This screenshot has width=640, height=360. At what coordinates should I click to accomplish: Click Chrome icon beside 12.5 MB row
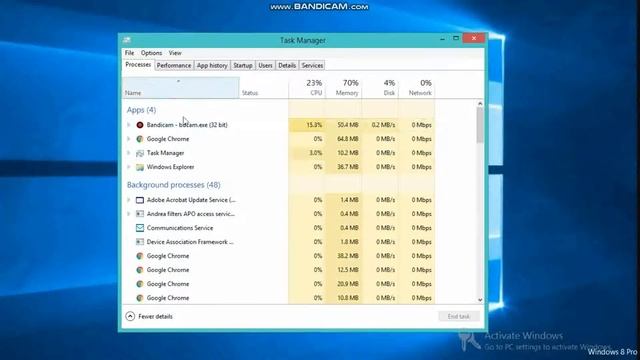pyautogui.click(x=140, y=270)
